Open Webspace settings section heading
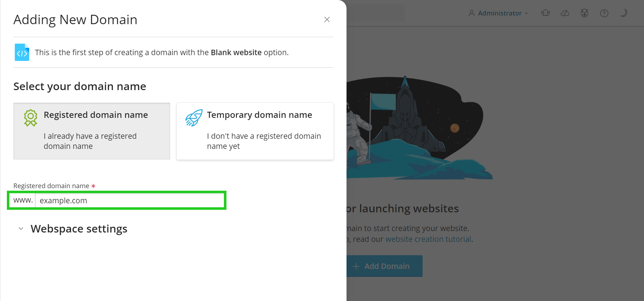 (79, 229)
